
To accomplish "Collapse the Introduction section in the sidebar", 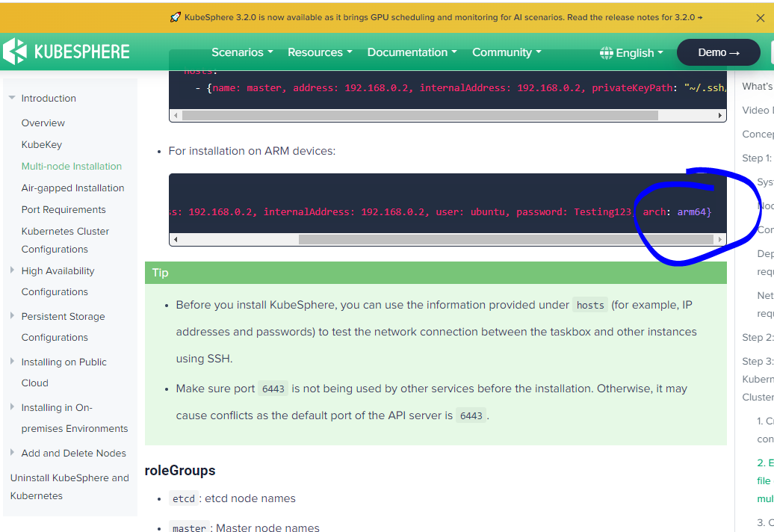I will click(11, 97).
